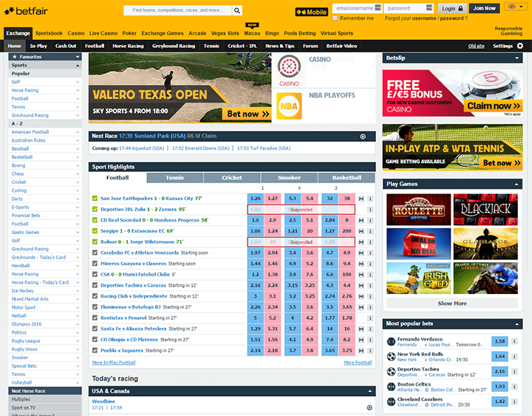Viewport: 532px width, 416px height.
Task: Open the Sportsbook top menu
Action: pos(49,33)
